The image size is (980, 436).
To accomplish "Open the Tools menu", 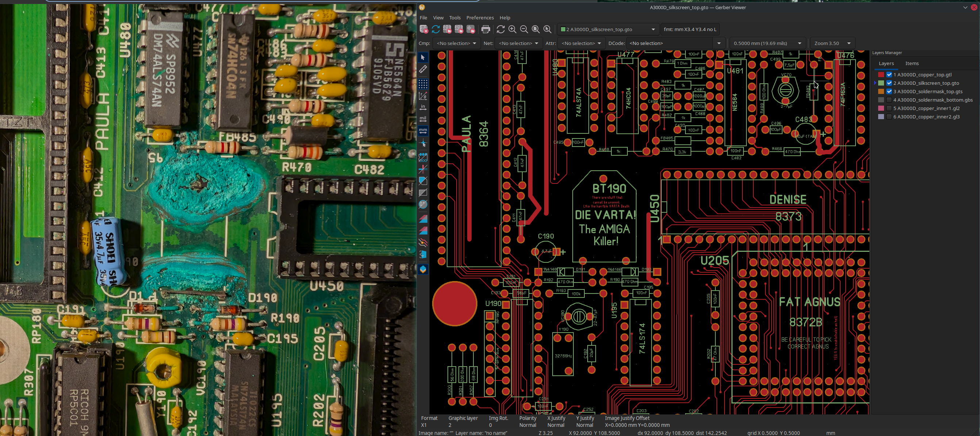I will [x=455, y=18].
